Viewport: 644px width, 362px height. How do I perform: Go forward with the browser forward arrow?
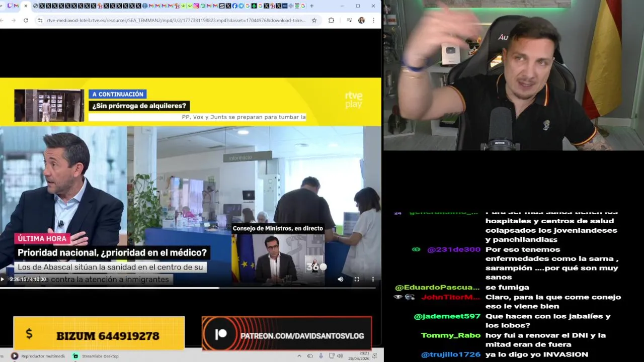pos(13,20)
